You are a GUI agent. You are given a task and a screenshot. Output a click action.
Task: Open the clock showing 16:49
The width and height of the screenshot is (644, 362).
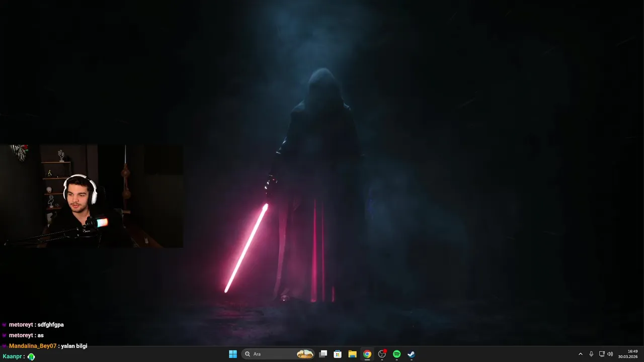point(628,354)
